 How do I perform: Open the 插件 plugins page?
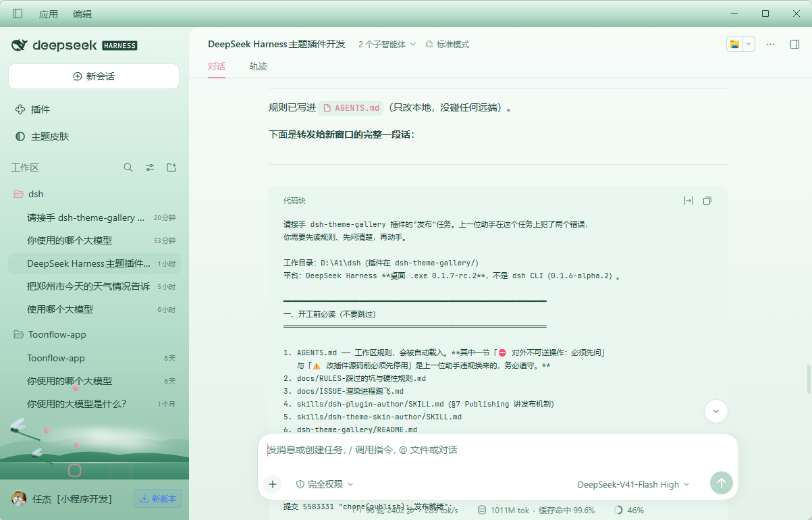tap(94, 109)
